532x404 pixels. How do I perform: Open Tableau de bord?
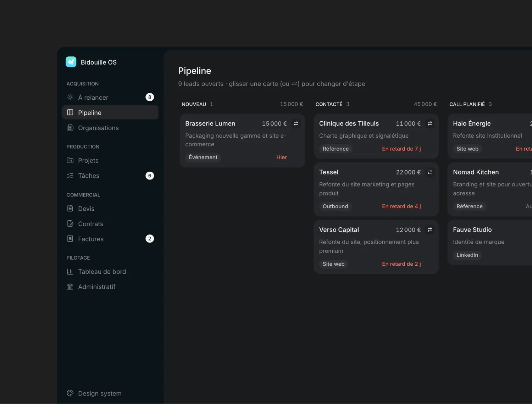click(110, 272)
